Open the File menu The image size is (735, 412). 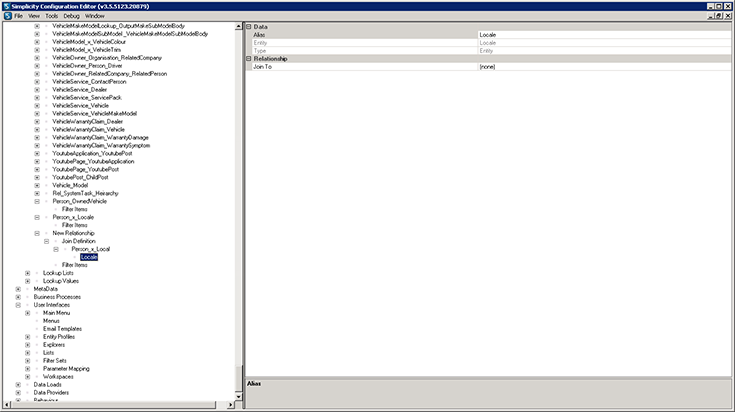pyautogui.click(x=18, y=16)
